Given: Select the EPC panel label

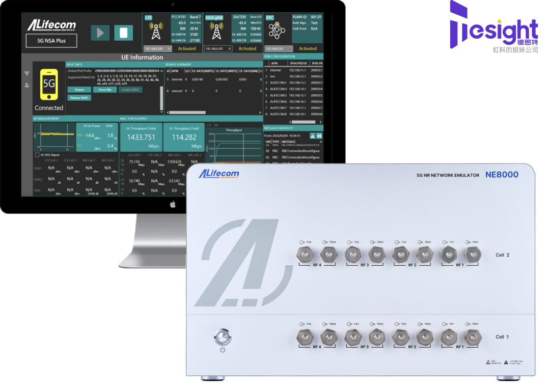Looking at the screenshot, I should [270, 17].
